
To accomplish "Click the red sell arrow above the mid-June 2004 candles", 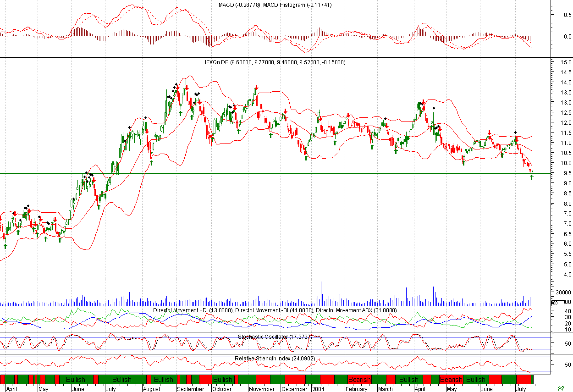I will pos(490,133).
